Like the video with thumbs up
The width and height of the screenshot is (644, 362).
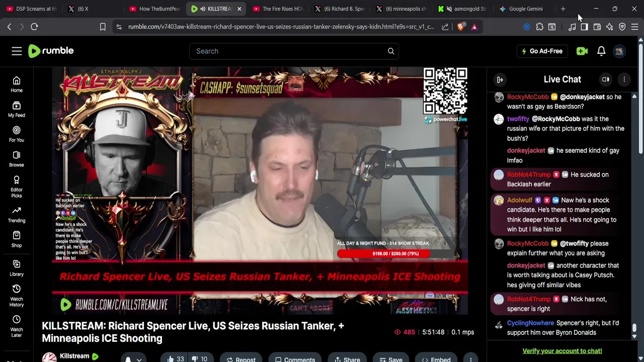(x=175, y=359)
